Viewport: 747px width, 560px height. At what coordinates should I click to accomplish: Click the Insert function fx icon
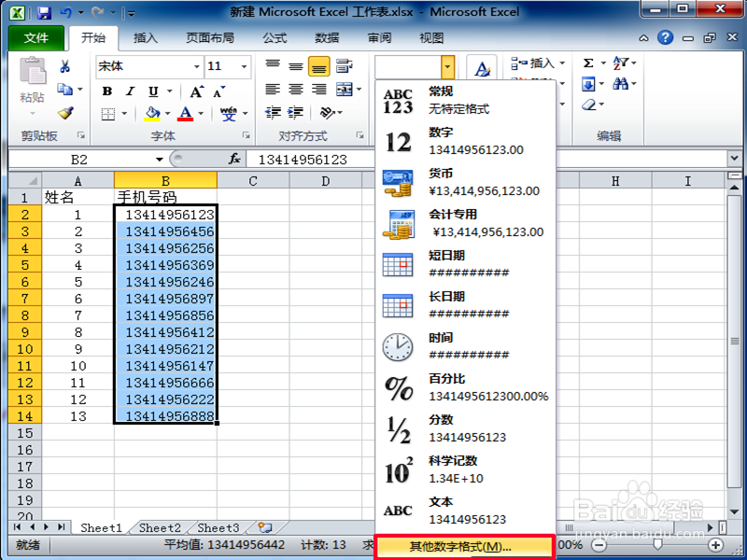tap(234, 159)
